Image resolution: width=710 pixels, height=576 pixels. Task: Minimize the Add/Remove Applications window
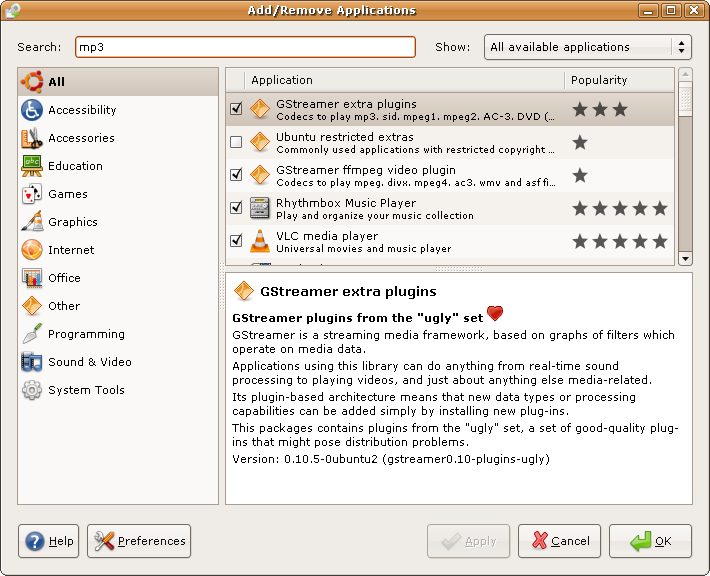click(648, 10)
